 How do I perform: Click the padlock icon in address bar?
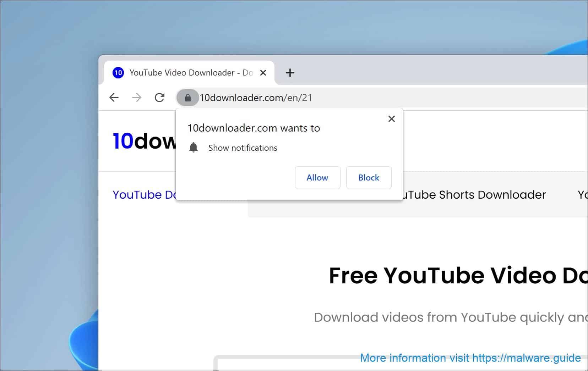coord(188,98)
